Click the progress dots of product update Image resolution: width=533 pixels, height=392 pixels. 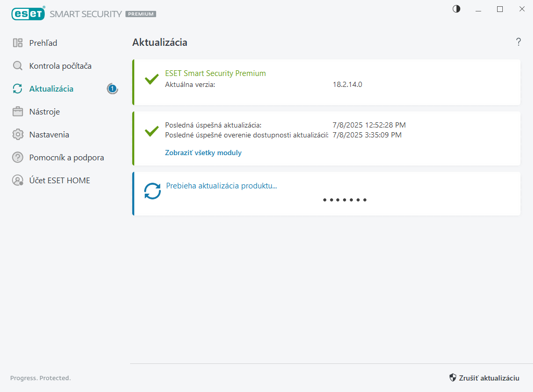[x=345, y=200]
